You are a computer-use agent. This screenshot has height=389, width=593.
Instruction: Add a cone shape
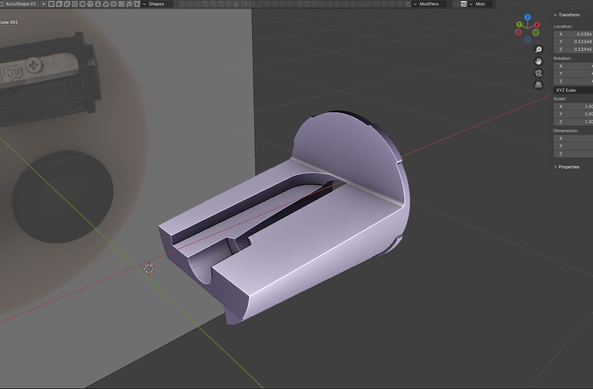[x=106, y=4]
